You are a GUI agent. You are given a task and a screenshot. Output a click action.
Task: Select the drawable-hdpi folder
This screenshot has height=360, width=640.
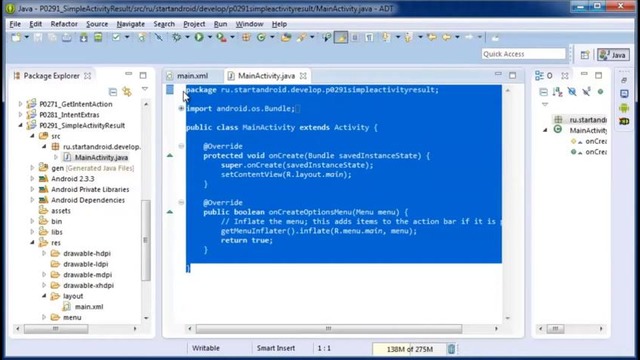coord(87,253)
